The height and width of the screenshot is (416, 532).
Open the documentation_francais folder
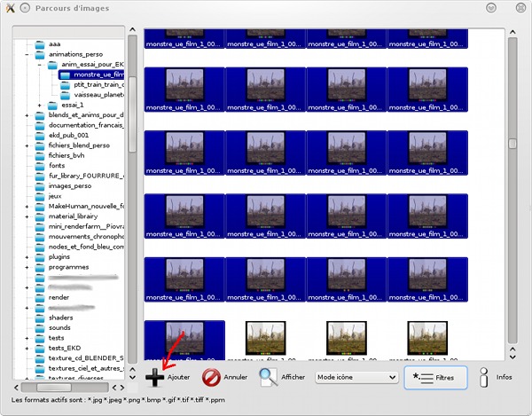pos(80,125)
